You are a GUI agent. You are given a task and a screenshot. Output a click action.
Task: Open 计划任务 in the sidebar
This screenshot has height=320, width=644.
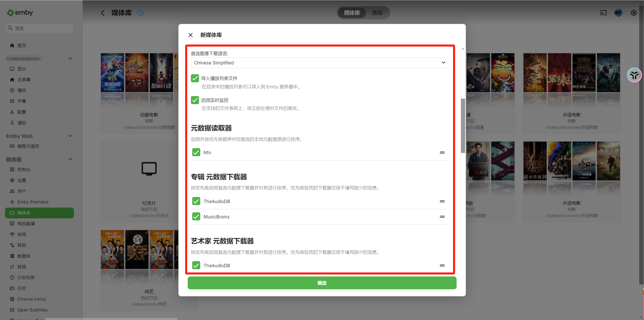tap(26, 277)
